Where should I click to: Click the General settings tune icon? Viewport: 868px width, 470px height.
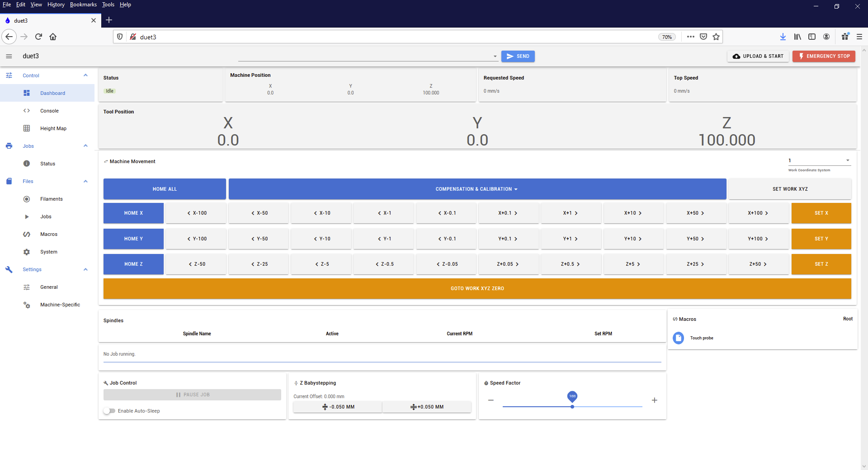coord(27,287)
